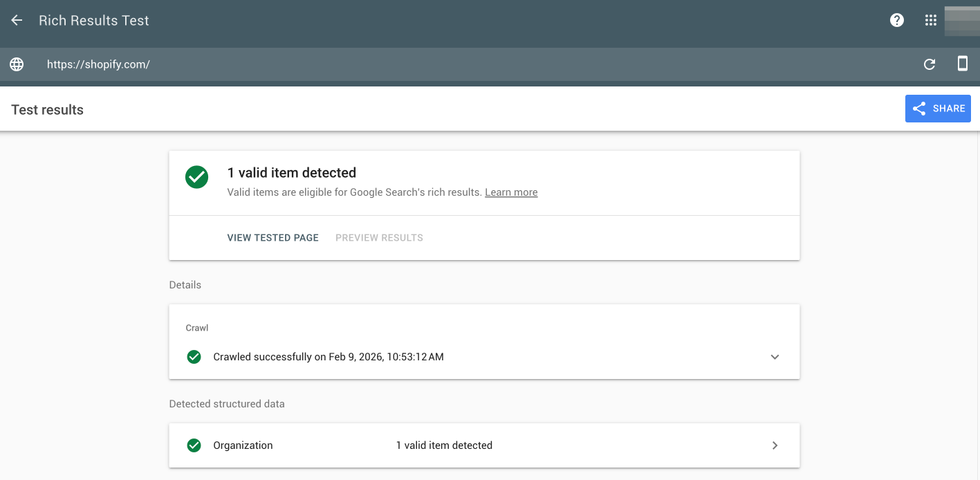Viewport: 980px width, 480px height.
Task: Click the large green valid-item checkmark
Action: point(197,176)
